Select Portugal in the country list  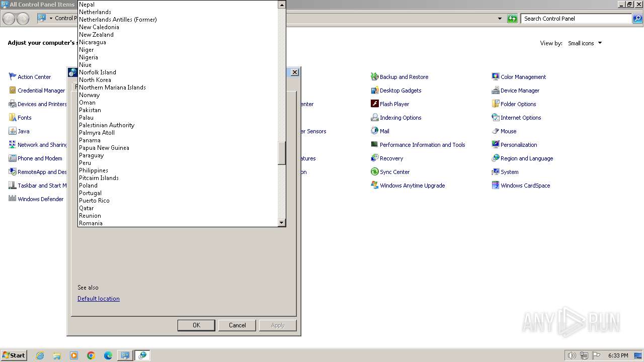click(x=178, y=193)
